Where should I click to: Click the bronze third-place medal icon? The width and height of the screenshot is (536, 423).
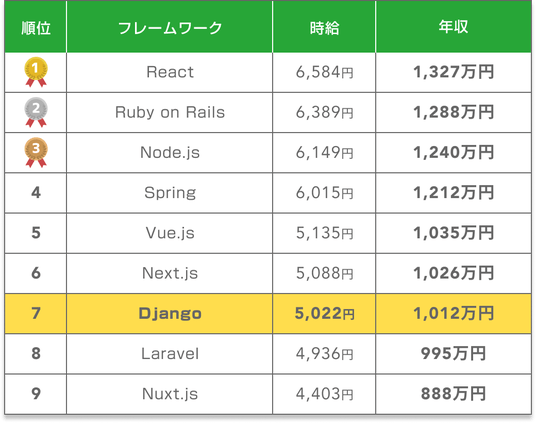click(36, 152)
